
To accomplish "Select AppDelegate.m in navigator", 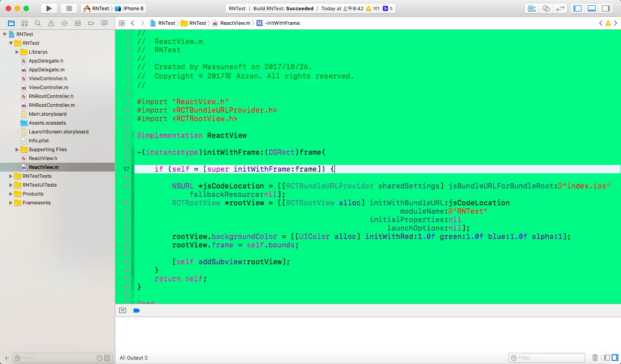I will [x=47, y=70].
